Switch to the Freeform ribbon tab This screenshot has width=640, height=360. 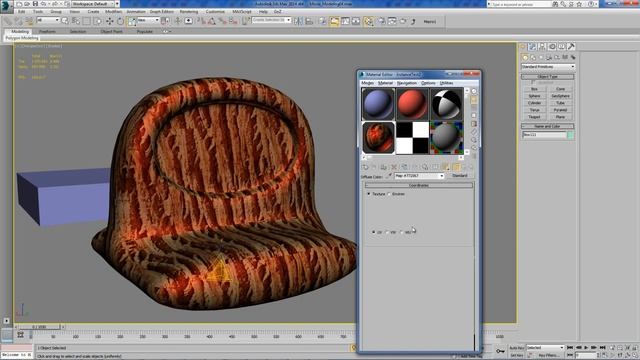[x=47, y=31]
